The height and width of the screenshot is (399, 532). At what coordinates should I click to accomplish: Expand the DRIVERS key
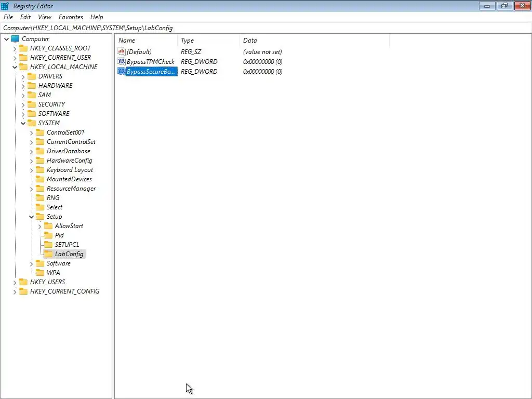(23, 76)
